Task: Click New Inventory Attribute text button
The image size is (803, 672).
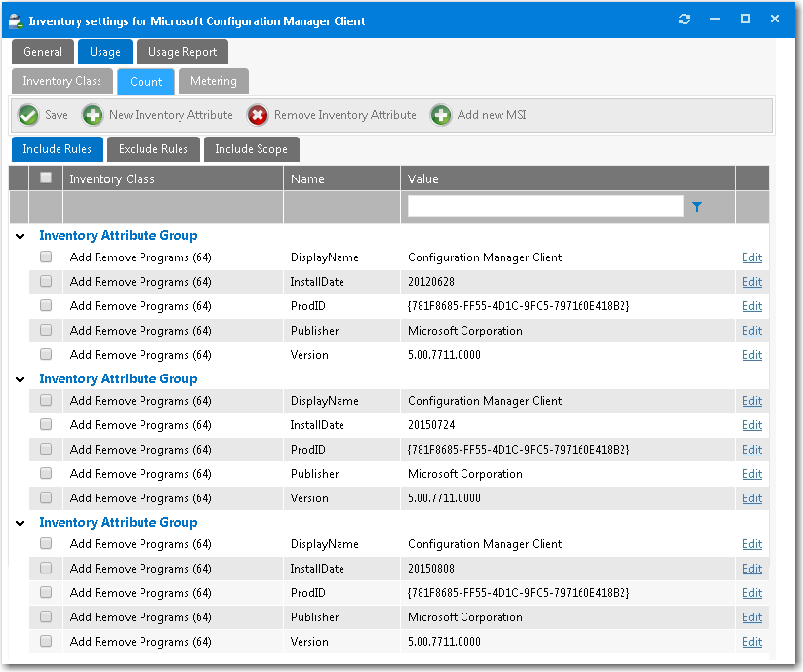Action: 171,115
